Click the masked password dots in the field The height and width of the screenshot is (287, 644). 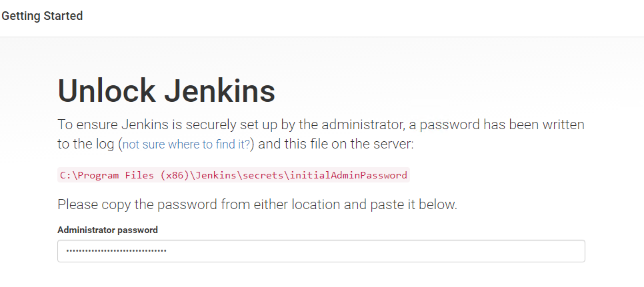click(116, 250)
